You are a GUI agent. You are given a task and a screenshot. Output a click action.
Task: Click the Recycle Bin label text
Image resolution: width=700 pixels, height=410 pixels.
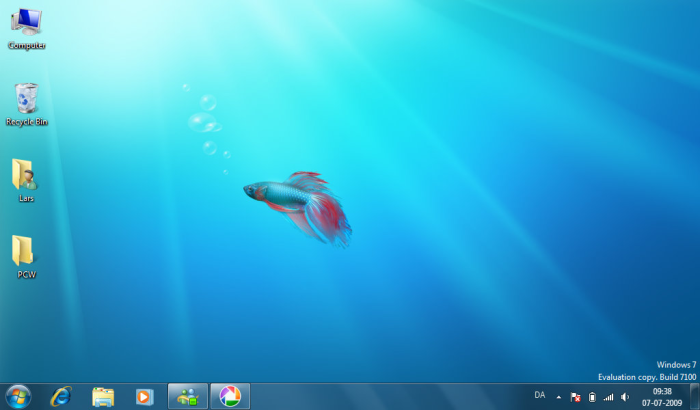tap(26, 121)
